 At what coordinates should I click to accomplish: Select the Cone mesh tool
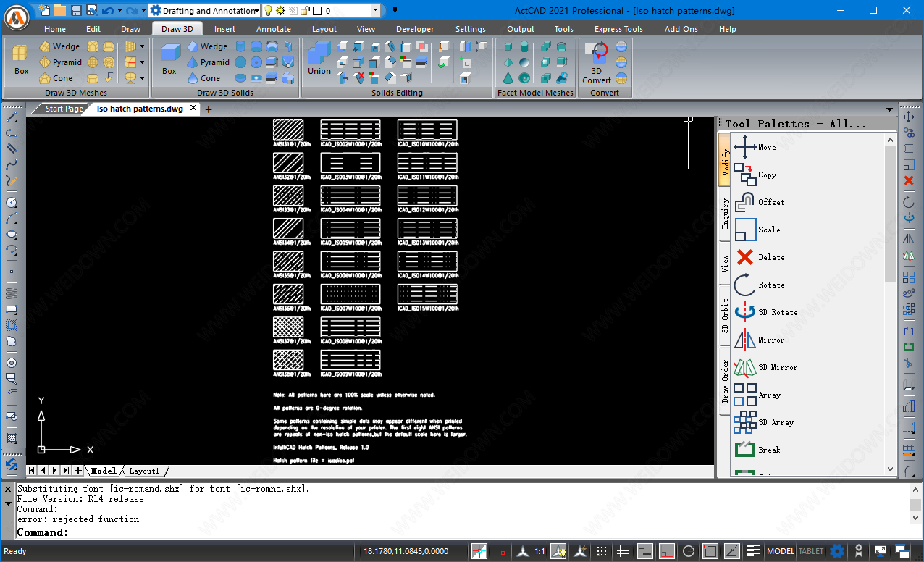coord(56,78)
